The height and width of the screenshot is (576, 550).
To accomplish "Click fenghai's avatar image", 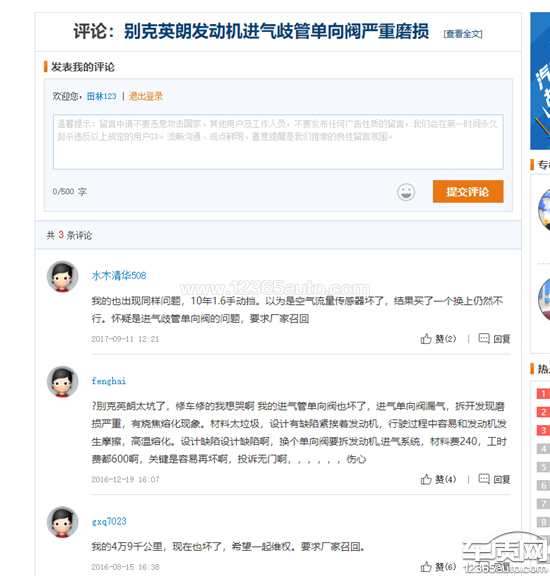I will click(62, 382).
